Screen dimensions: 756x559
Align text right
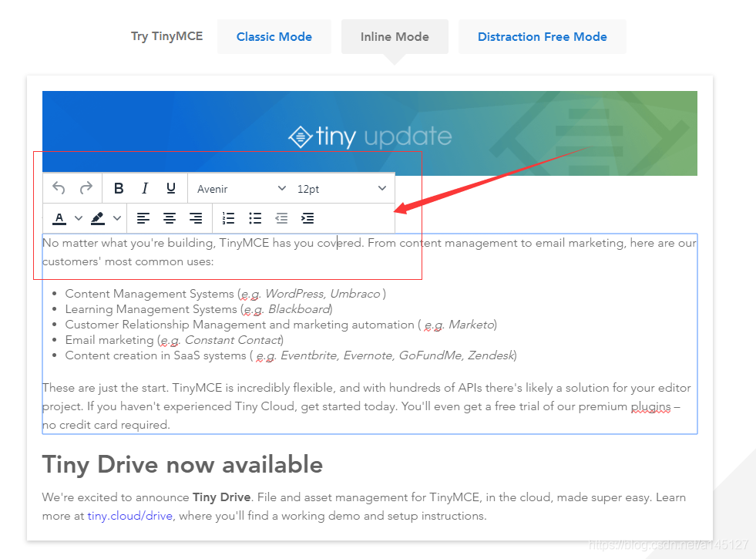click(x=196, y=218)
